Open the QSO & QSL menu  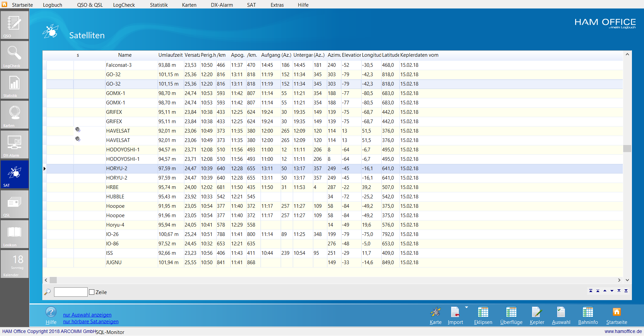click(x=90, y=5)
